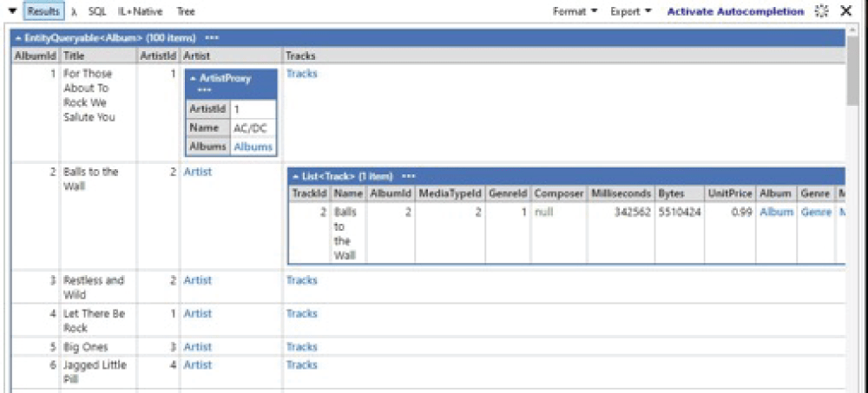The height and width of the screenshot is (393, 868).
Task: Click the UnitPrice column header
Action: click(x=730, y=193)
